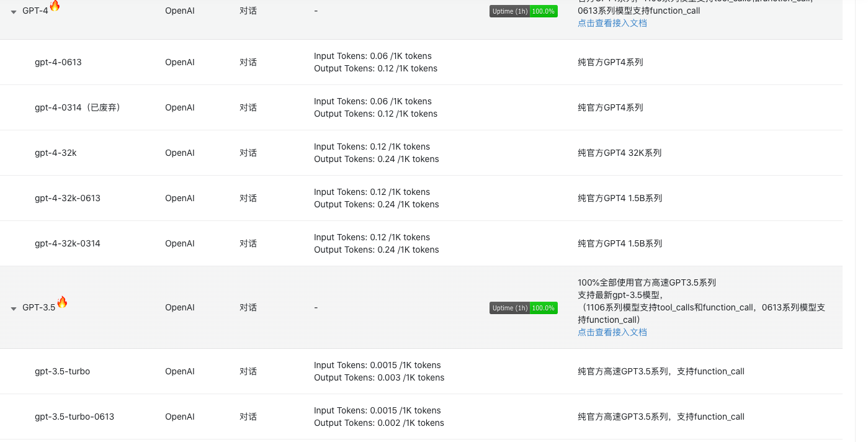Click gpt-4-0613 input token pricing text

click(x=372, y=56)
